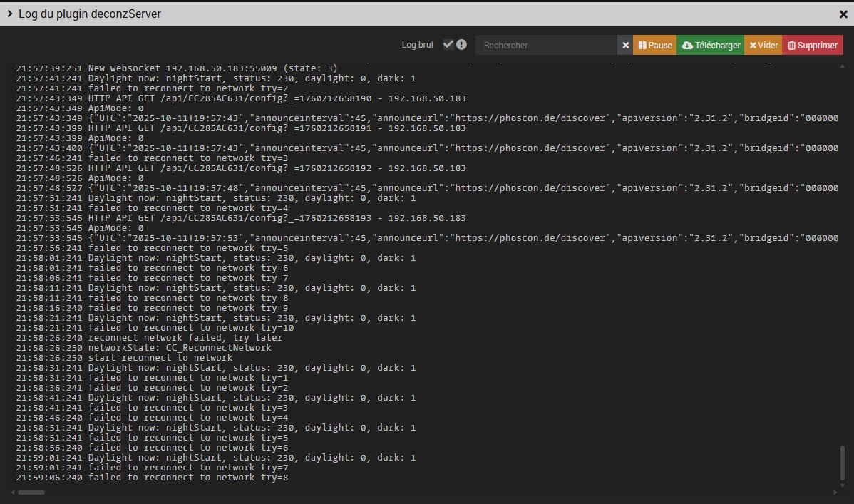The height and width of the screenshot is (504, 854).
Task: Click the scroll-down arrow of the log area
Action: [x=843, y=485]
